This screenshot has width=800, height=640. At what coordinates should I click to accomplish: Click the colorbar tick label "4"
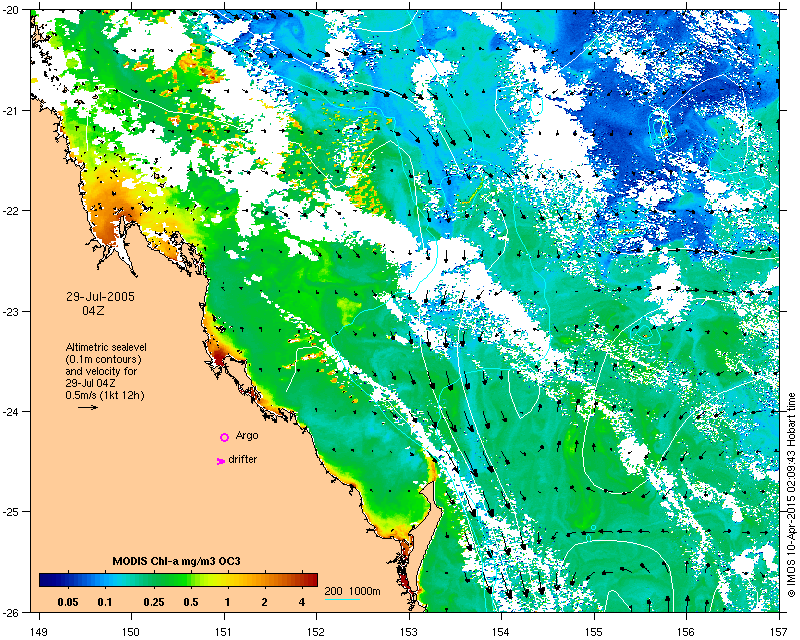click(302, 602)
